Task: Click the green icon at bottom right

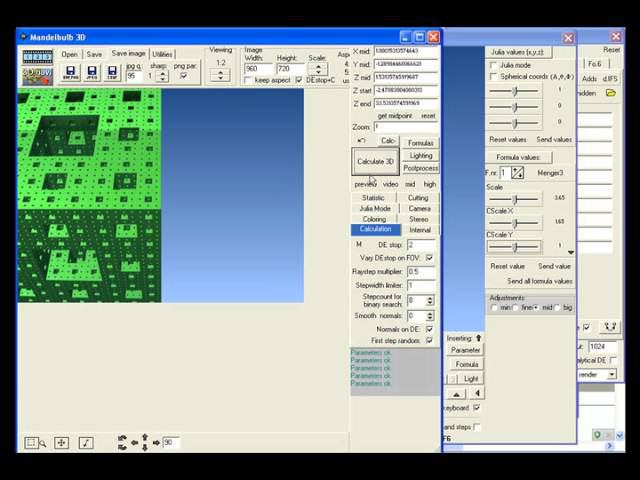Action: click(x=597, y=436)
